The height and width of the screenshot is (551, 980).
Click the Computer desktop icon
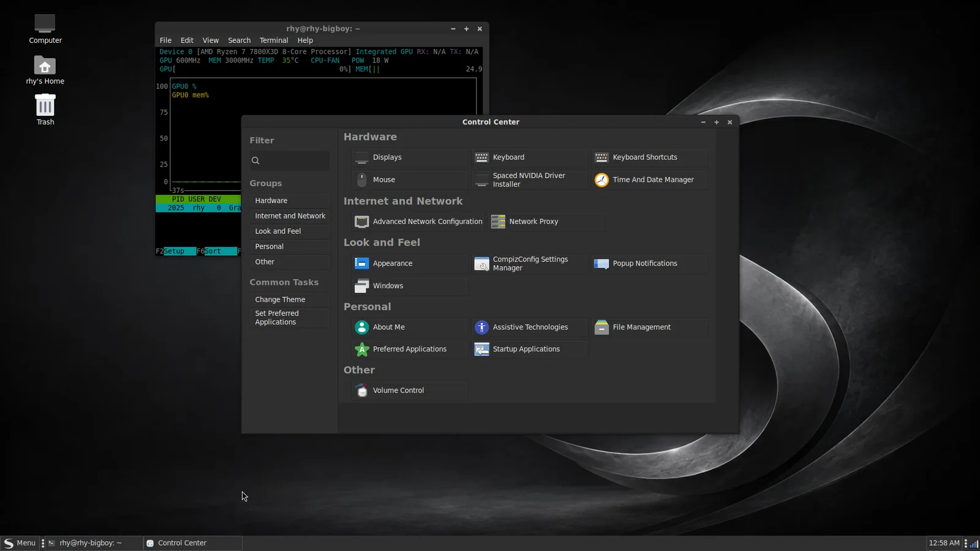45,29
